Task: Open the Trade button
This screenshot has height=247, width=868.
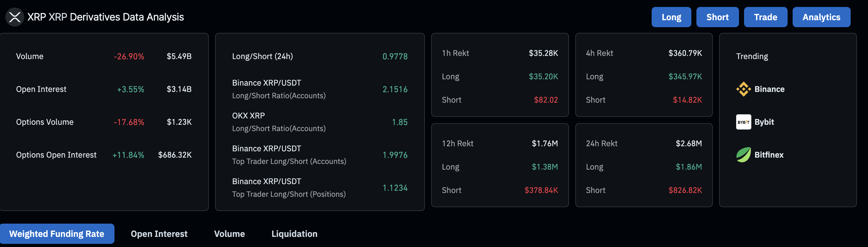Action: pyautogui.click(x=765, y=17)
